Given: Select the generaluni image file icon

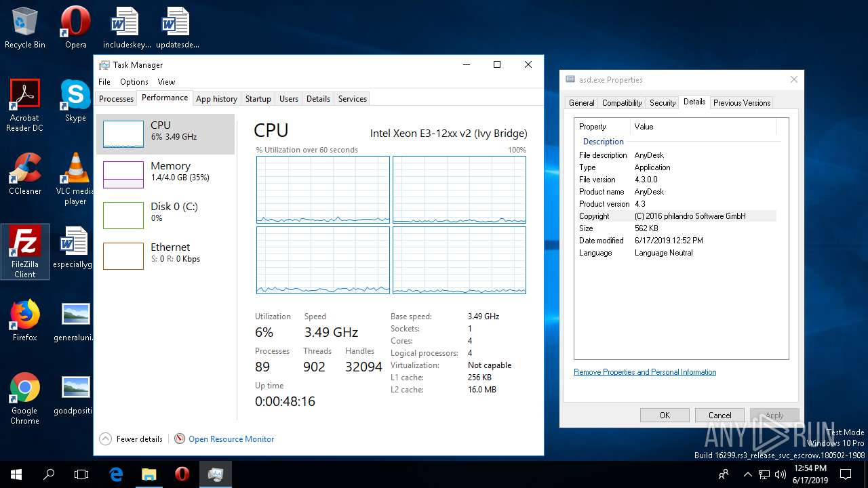Looking at the screenshot, I should pyautogui.click(x=73, y=321).
